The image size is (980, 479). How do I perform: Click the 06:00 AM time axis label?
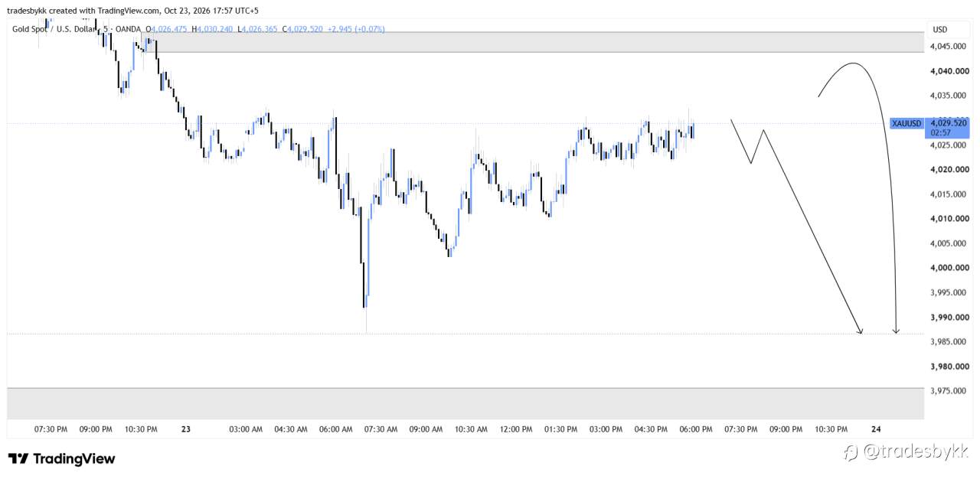[336, 429]
